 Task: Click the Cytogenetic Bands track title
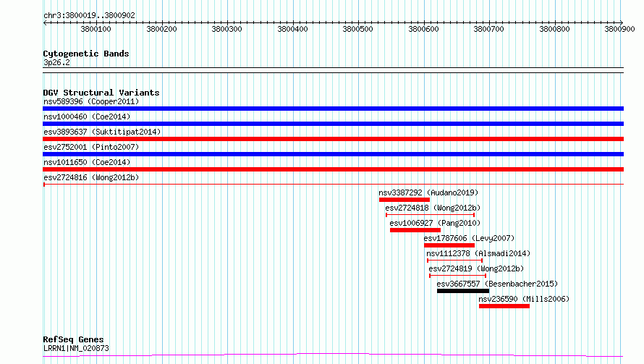click(x=86, y=54)
